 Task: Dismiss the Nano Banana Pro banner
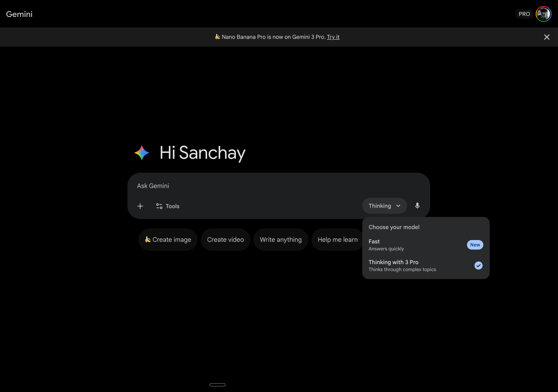point(547,37)
